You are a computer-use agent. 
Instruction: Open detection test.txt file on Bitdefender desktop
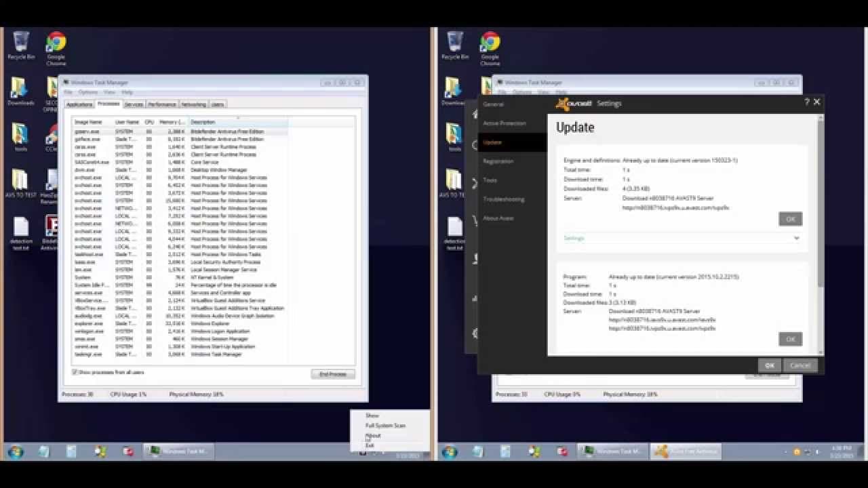click(21, 233)
